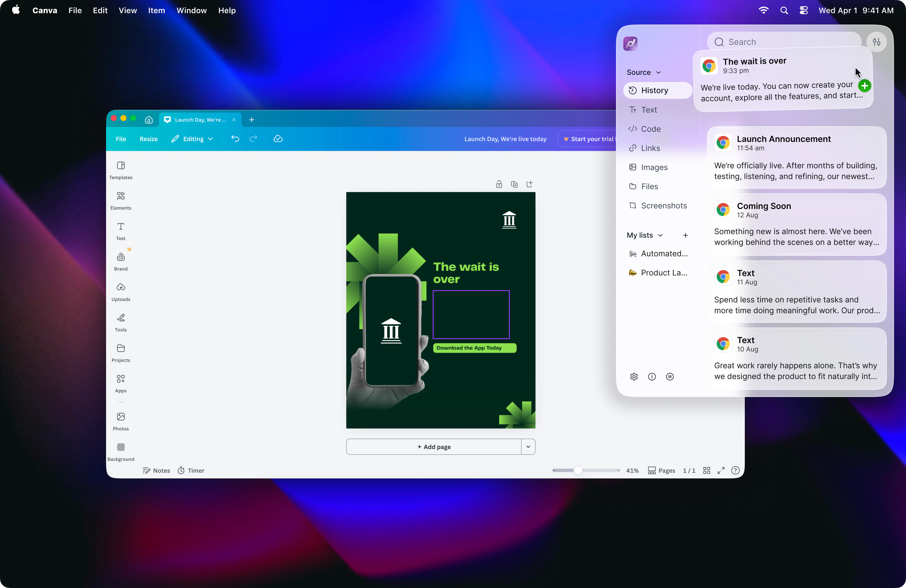Open the Edit menu in menu bar

click(x=100, y=11)
